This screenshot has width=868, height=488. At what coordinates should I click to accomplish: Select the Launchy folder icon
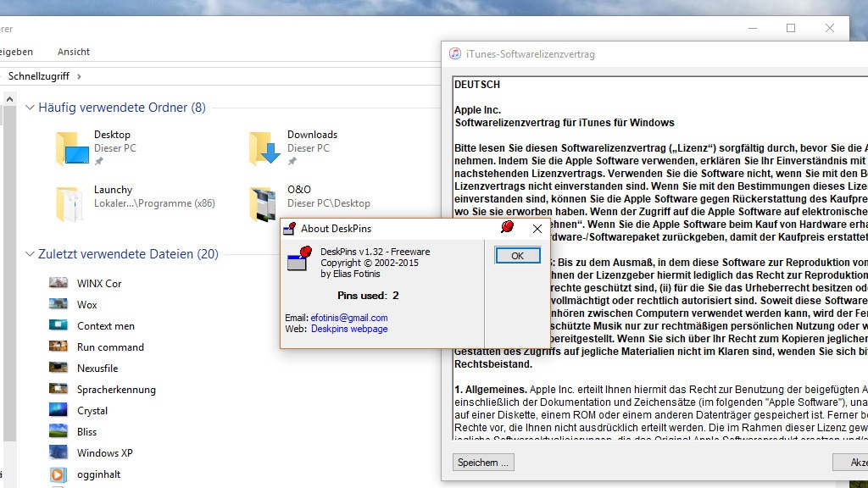(x=70, y=203)
